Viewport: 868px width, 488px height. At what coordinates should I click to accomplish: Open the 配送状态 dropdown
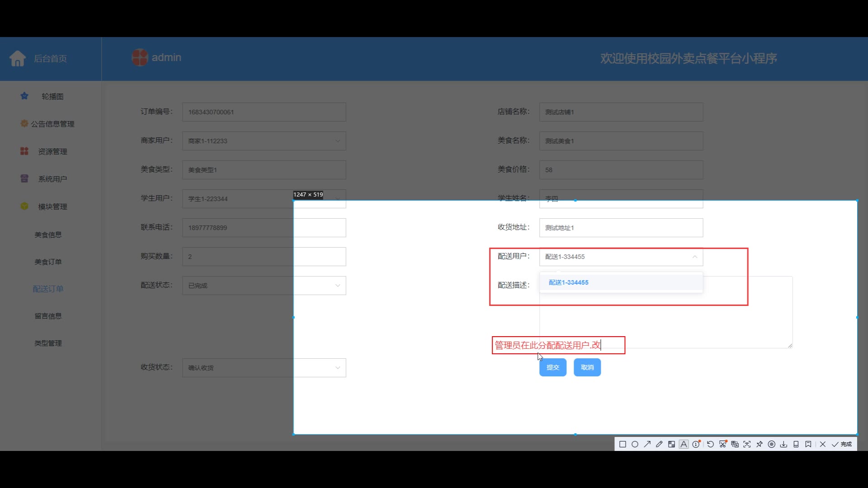coord(264,286)
